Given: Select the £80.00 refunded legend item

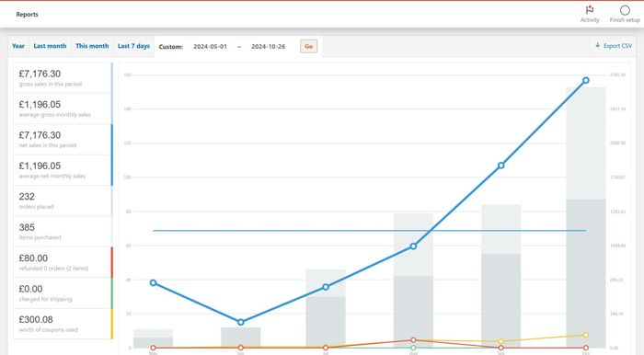Looking at the screenshot, I should coord(63,262).
